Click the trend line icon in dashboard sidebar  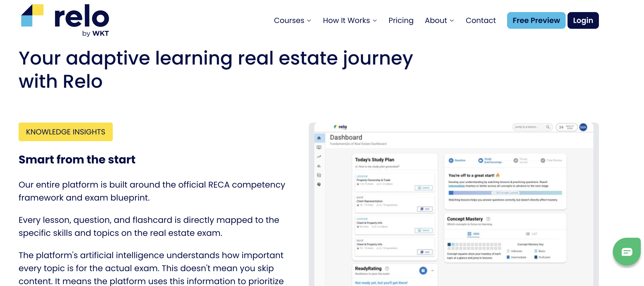point(319,157)
